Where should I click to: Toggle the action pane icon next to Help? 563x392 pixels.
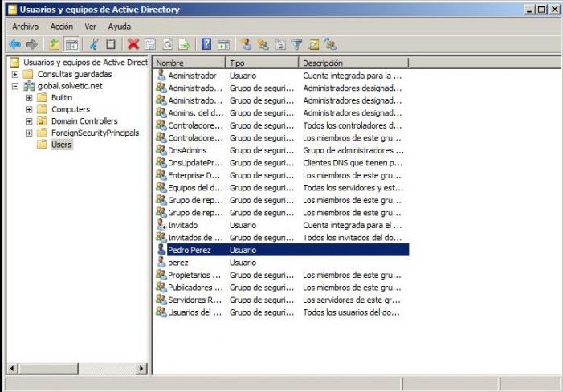[223, 44]
